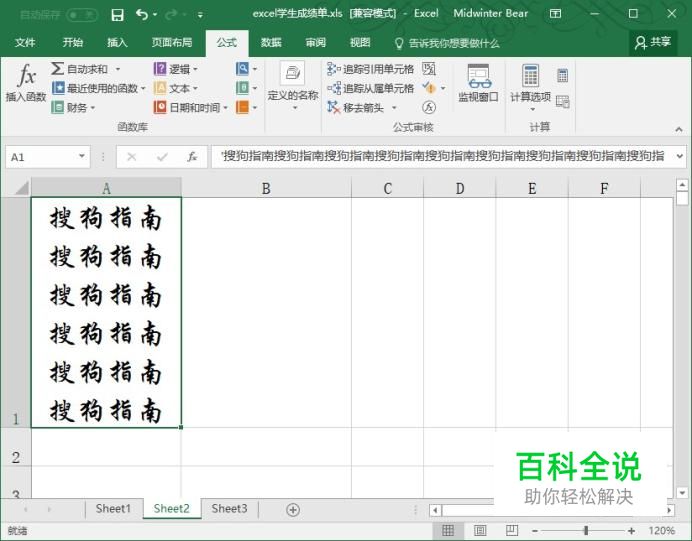This screenshot has width=692, height=541.
Task: Click the 120% zoom level
Action: pyautogui.click(x=661, y=530)
